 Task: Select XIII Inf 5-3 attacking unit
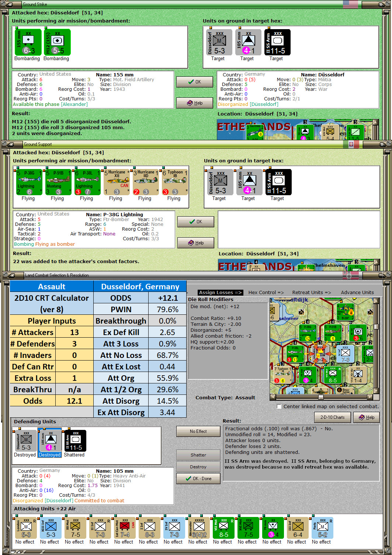(50, 528)
